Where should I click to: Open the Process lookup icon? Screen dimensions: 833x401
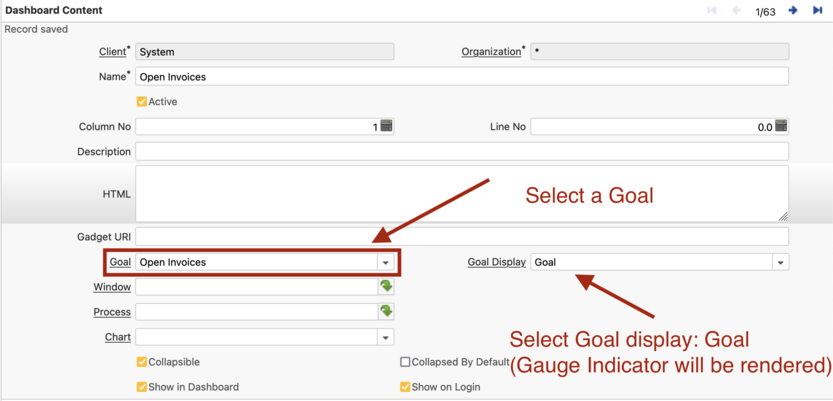[x=386, y=312]
